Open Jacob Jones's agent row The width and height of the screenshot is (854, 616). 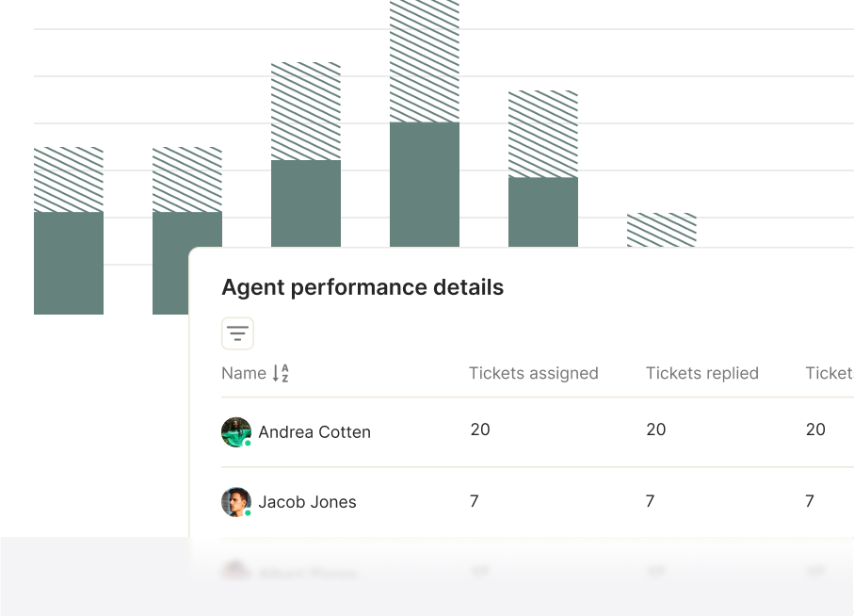click(538, 502)
